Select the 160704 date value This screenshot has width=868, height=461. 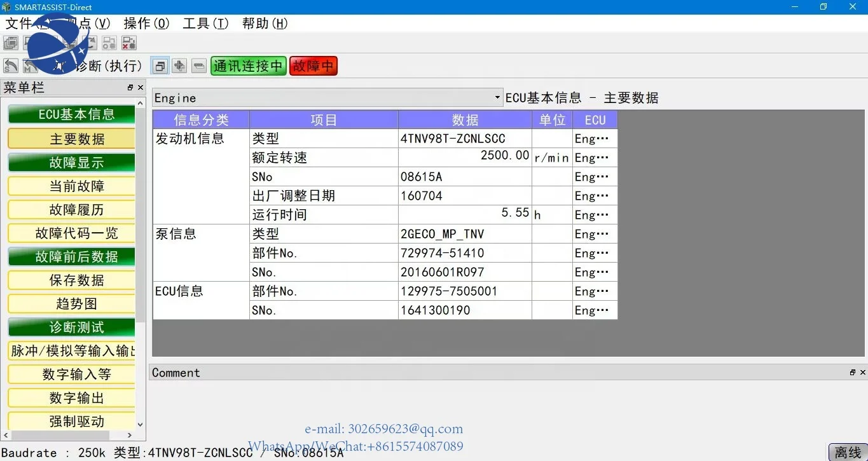pos(465,196)
